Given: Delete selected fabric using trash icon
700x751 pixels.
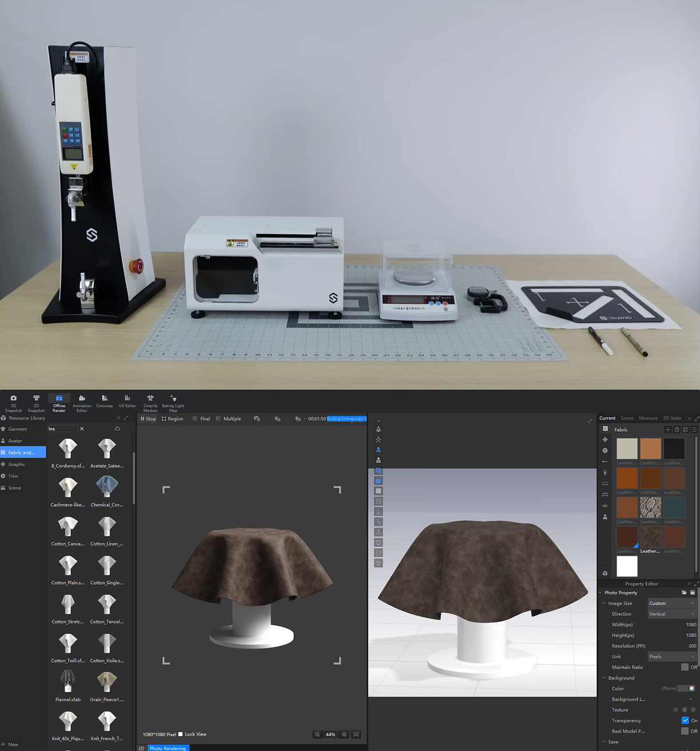Looking at the screenshot, I should pos(677,429).
